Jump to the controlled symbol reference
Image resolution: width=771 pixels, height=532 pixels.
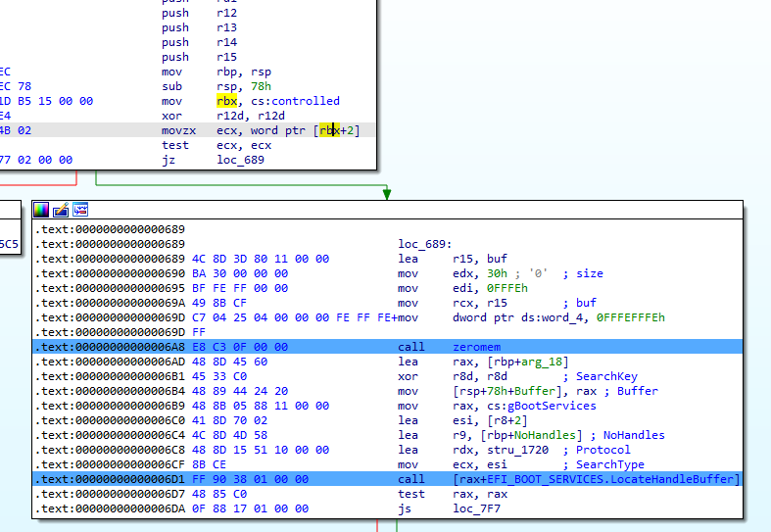308,101
